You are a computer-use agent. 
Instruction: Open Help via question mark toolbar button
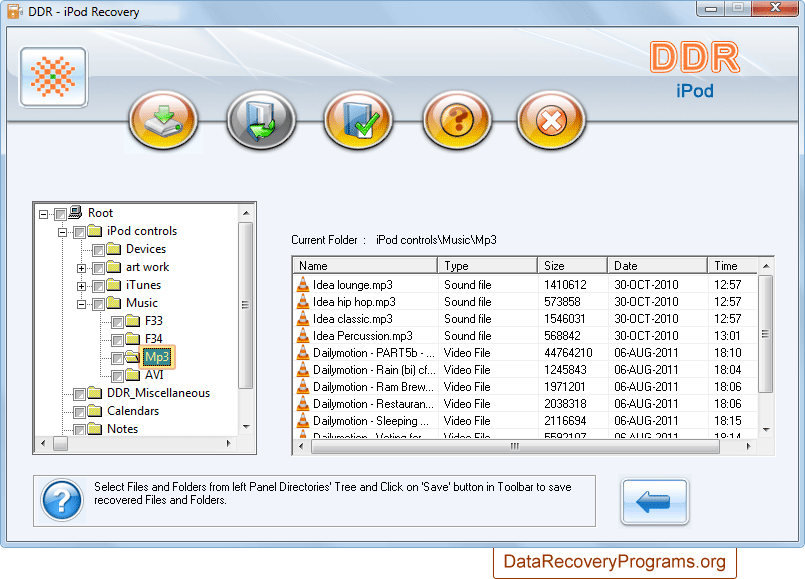click(456, 120)
